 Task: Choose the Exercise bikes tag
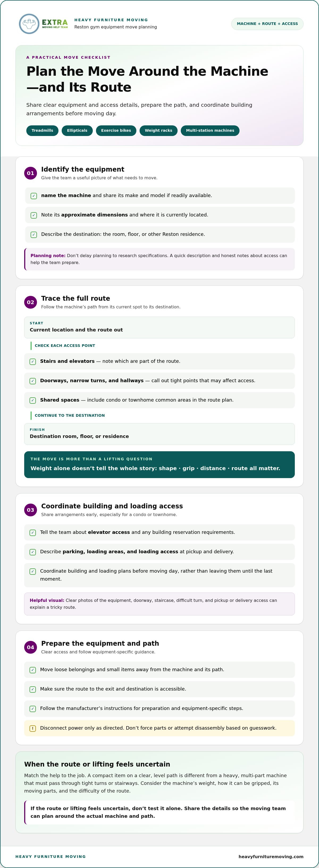pos(116,130)
